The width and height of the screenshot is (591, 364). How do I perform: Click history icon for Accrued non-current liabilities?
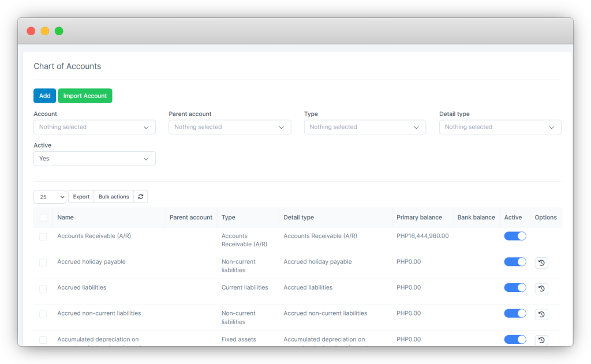click(541, 314)
